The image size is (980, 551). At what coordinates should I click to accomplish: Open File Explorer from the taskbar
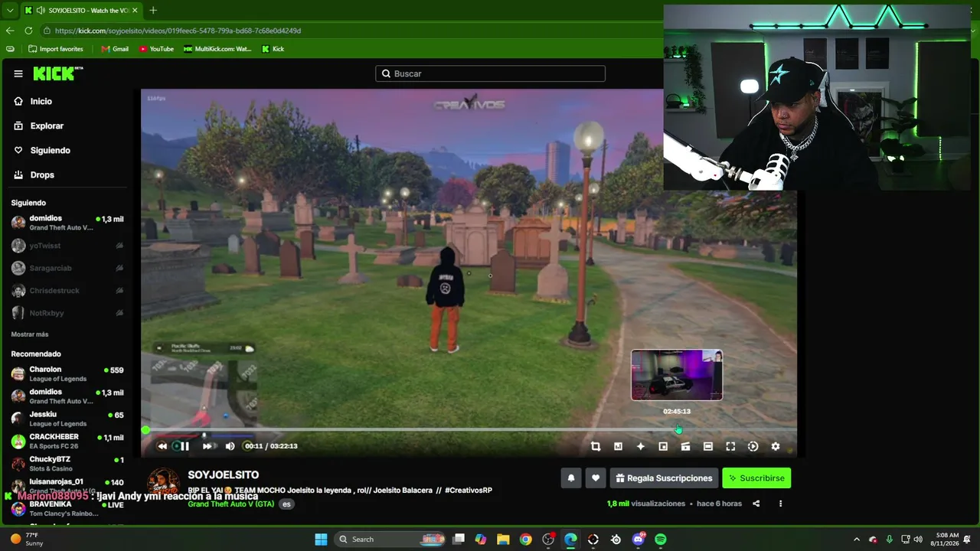pyautogui.click(x=503, y=540)
